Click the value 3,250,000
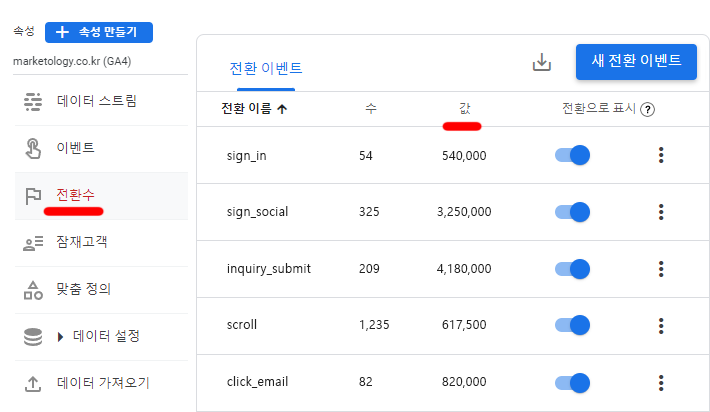710x412 pixels. tap(464, 212)
